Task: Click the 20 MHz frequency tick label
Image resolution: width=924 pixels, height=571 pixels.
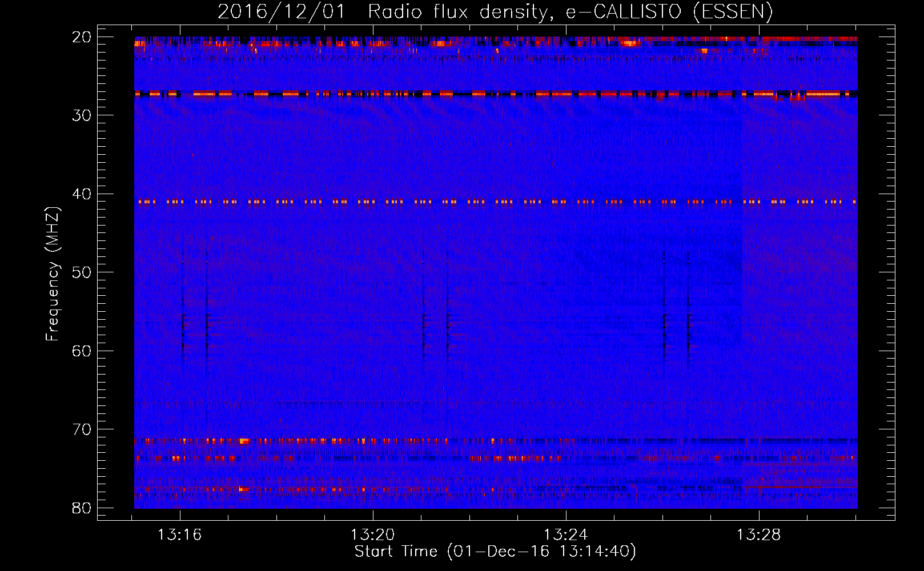Action: 82,37
